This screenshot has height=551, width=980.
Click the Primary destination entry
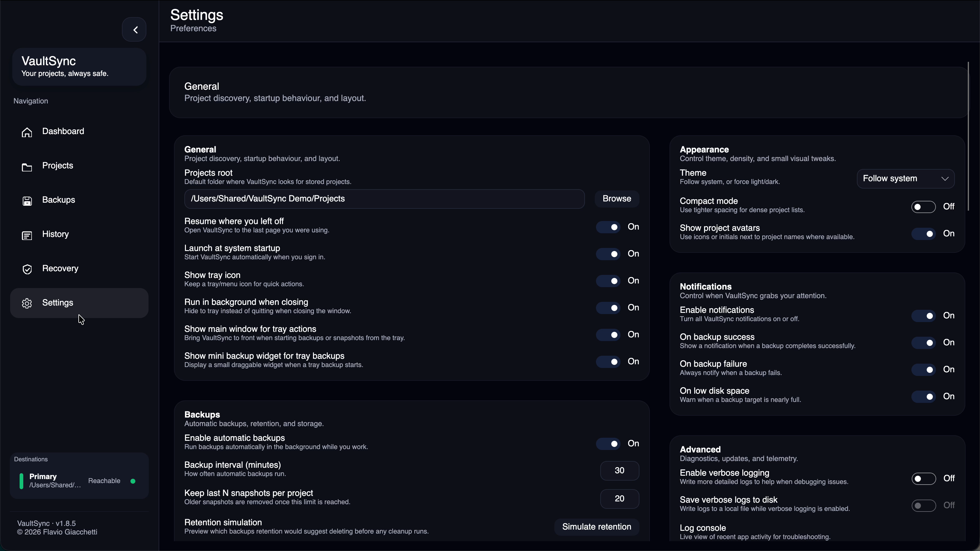[79, 481]
